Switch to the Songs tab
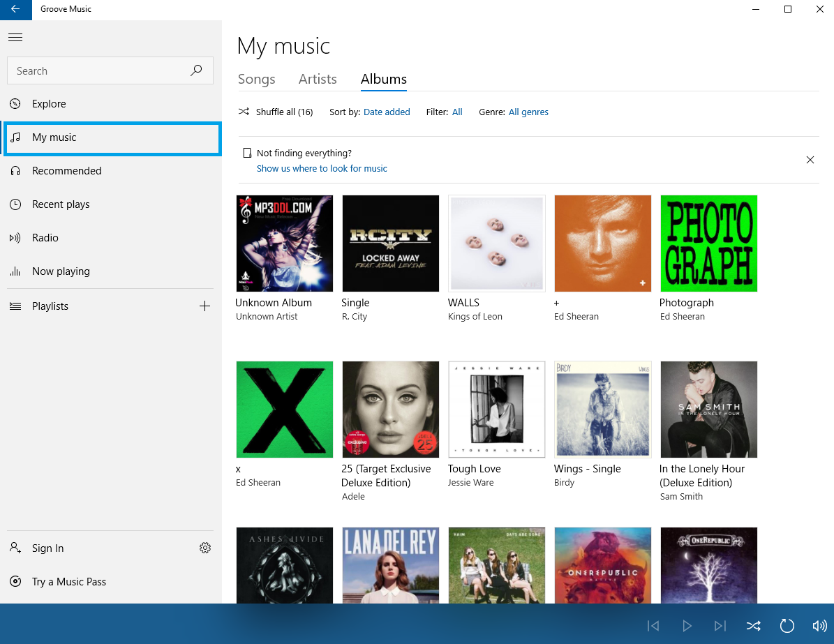This screenshot has width=834, height=644. [x=257, y=80]
